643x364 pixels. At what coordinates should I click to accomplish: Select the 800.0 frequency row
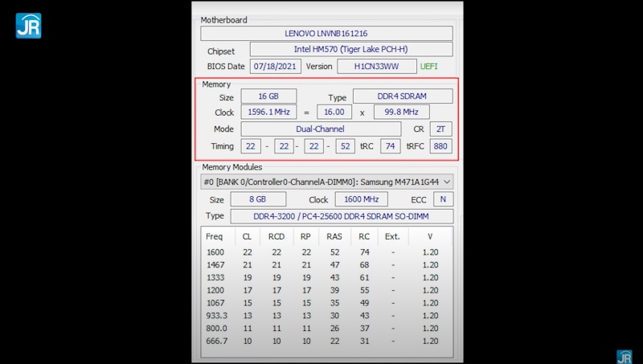[x=327, y=329]
